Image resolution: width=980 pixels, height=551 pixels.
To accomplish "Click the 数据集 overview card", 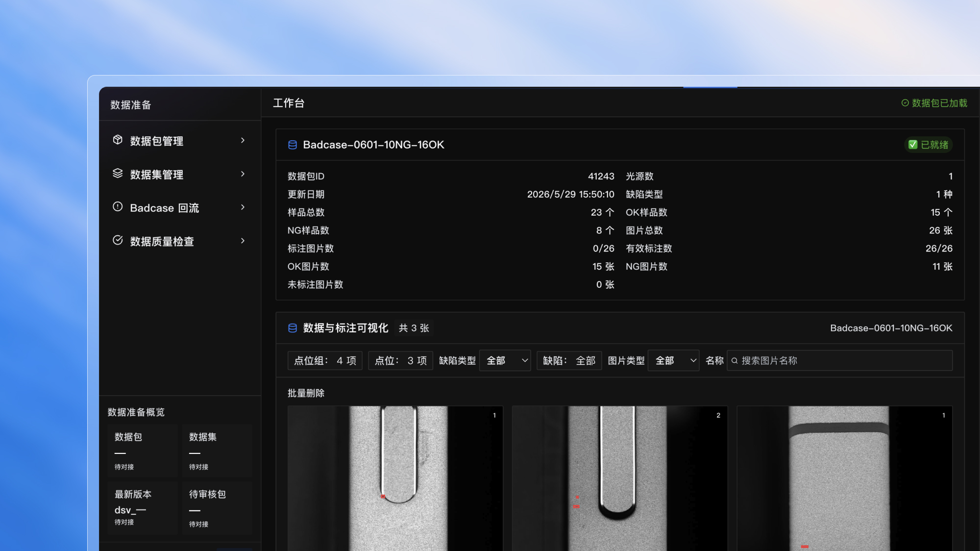I will coord(217,451).
